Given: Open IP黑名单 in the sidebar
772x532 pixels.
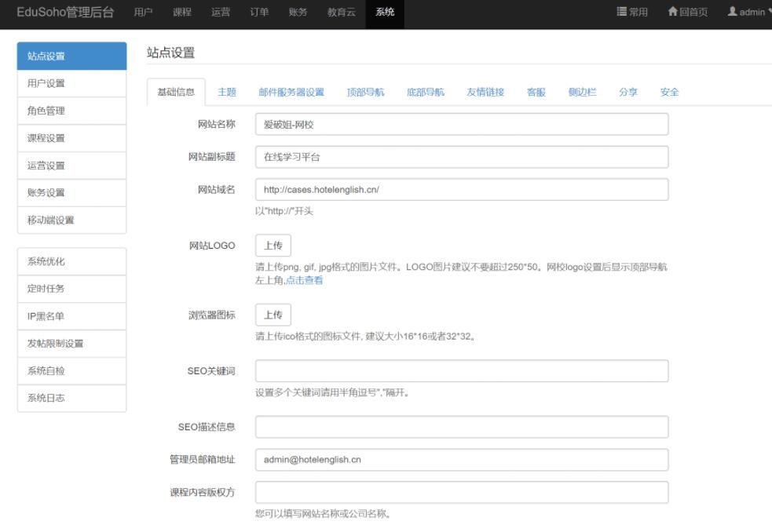Looking at the screenshot, I should pos(71,316).
